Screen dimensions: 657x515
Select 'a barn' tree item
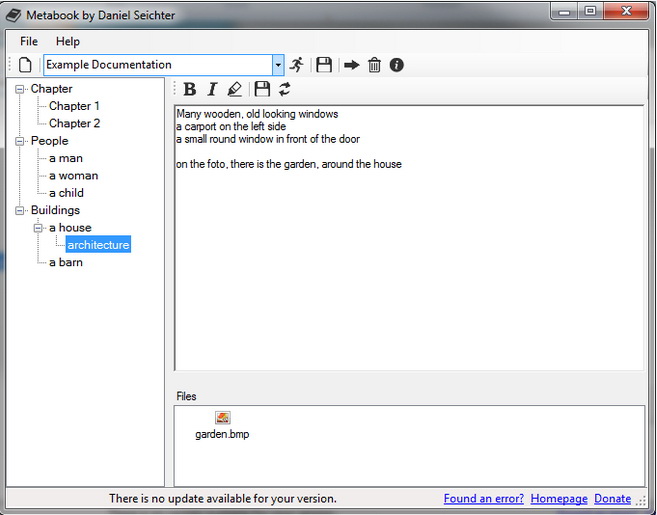[66, 262]
